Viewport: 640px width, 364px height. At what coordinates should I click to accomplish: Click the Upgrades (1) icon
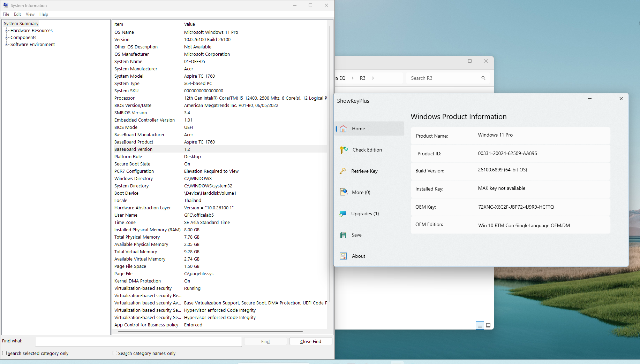[x=343, y=214]
